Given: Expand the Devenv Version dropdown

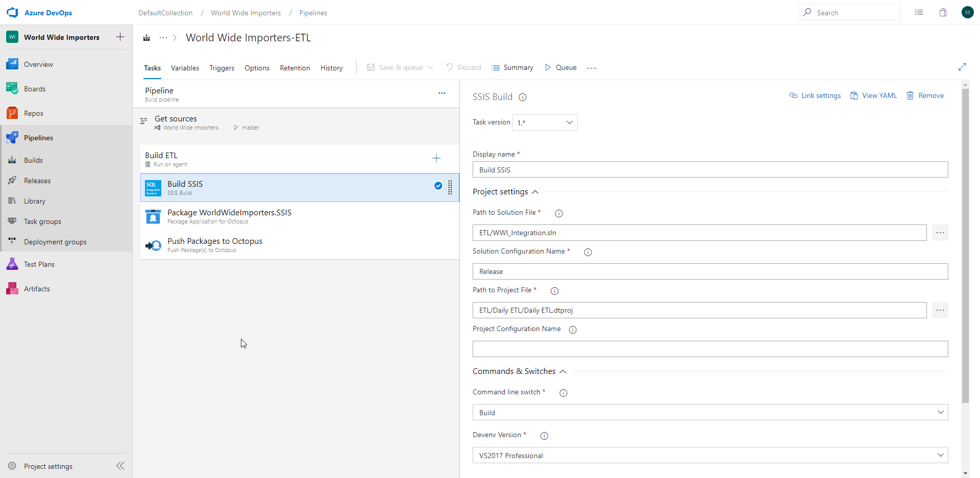Looking at the screenshot, I should click(710, 455).
